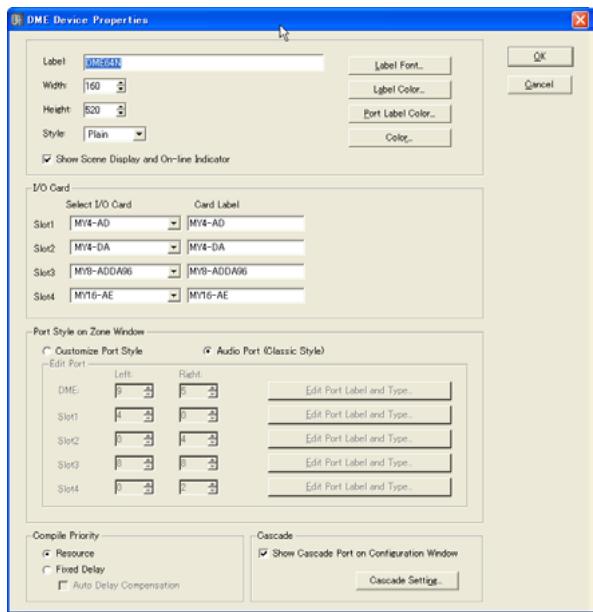
Task: Open the Slot3 I/O card dropdown
Action: click(125, 272)
